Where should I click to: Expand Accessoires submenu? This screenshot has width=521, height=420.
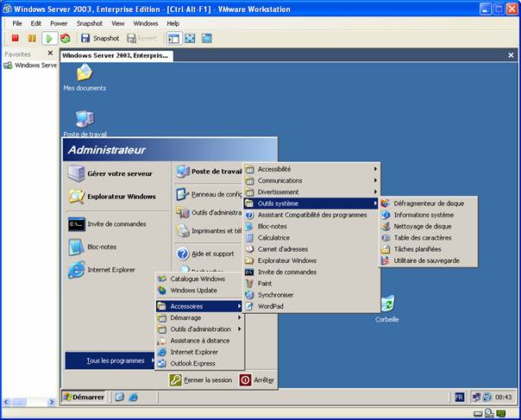click(x=199, y=306)
